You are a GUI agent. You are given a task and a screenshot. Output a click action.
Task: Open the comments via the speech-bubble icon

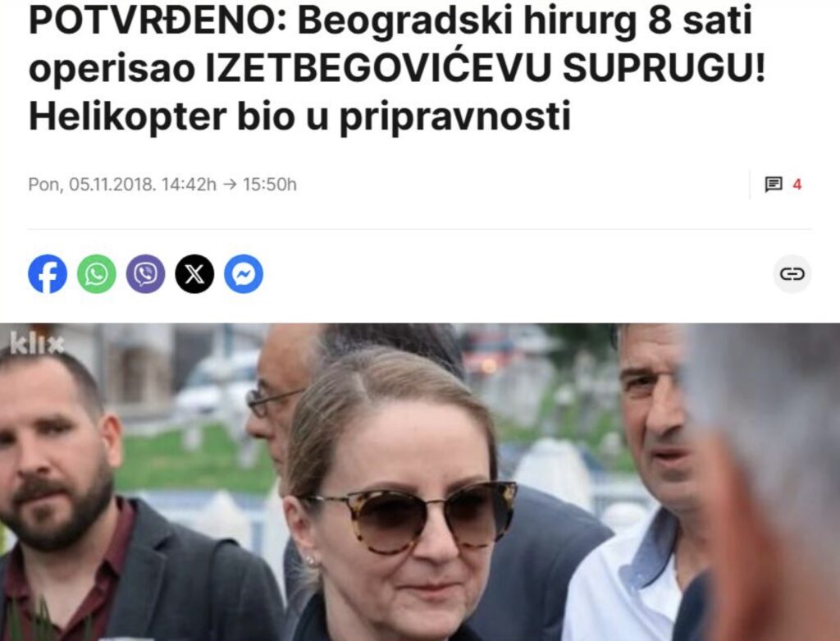click(773, 185)
